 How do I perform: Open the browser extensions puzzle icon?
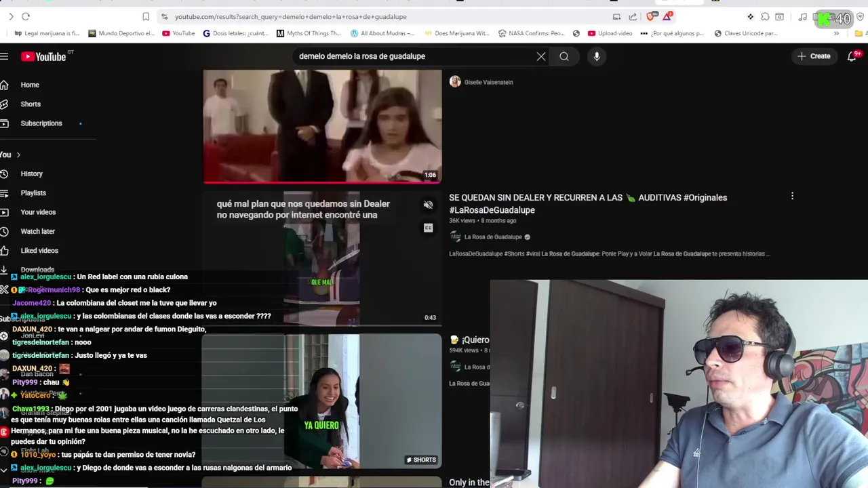765,16
